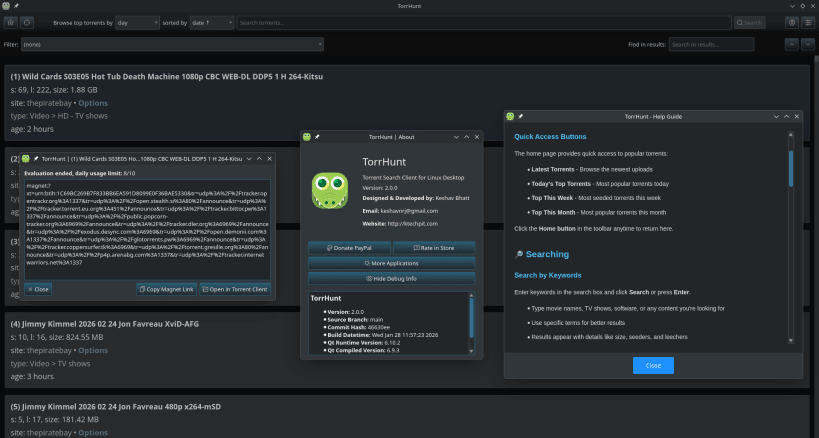Screen dimensions: 819x438
Task: Click app icon in About dialog title bar
Action: 307,137
